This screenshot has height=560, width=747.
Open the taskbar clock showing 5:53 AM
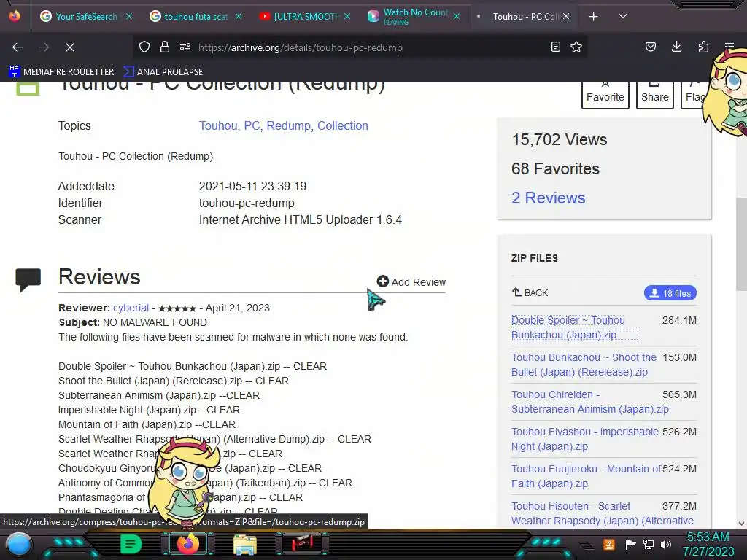pyautogui.click(x=708, y=544)
